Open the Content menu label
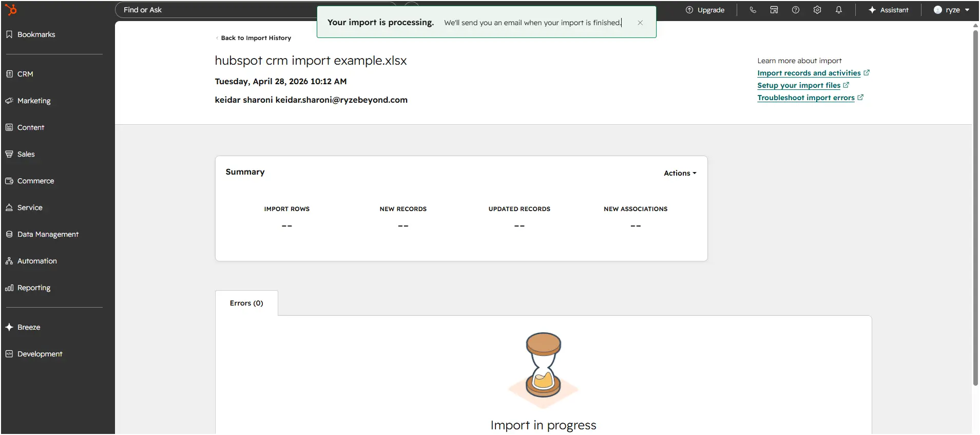This screenshot has height=435, width=980. click(x=31, y=127)
